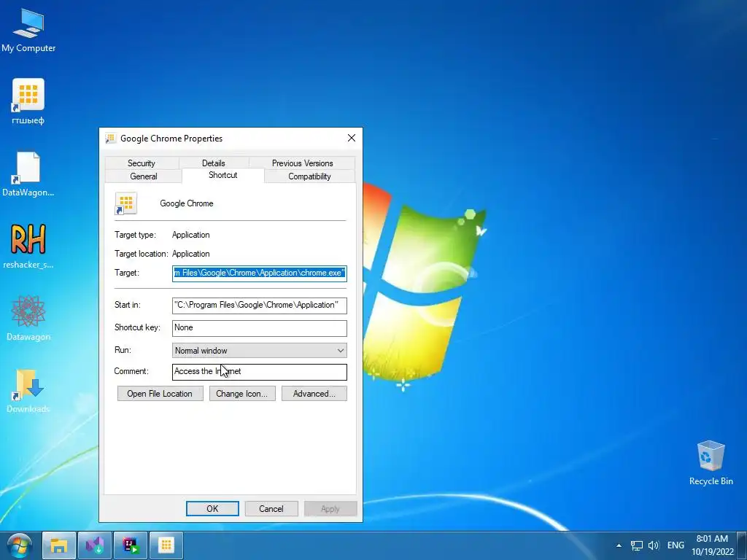The width and height of the screenshot is (747, 560).
Task: Switch the ENG input language indicator
Action: tap(676, 545)
